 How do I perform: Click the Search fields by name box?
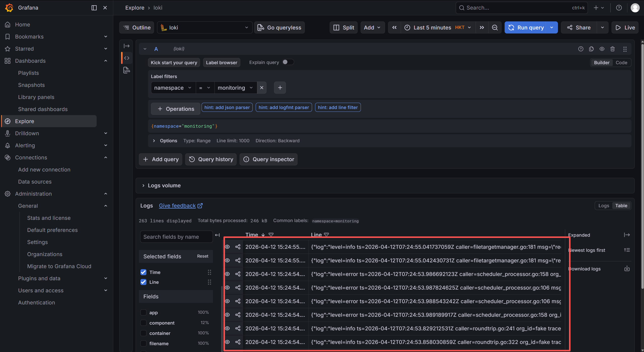click(176, 237)
